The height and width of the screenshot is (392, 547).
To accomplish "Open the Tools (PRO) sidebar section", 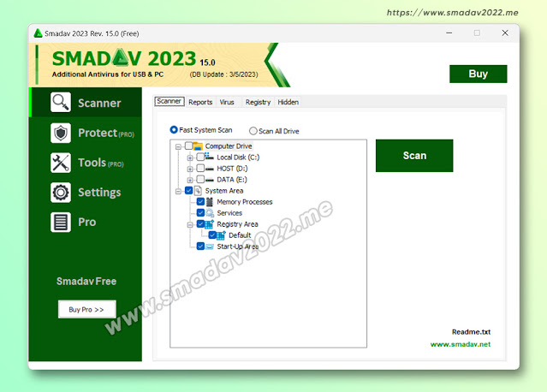I will click(x=86, y=163).
